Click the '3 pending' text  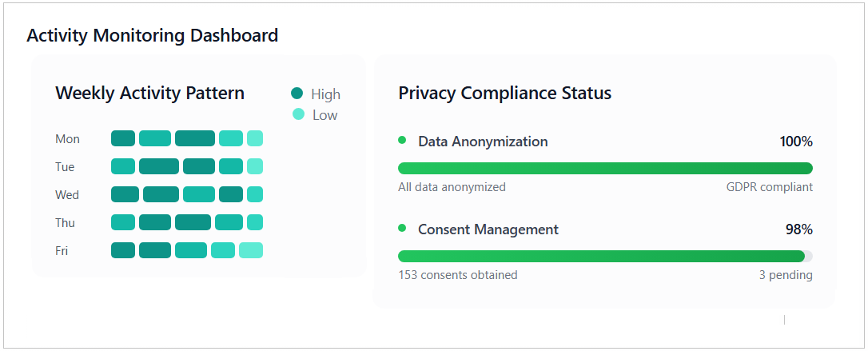pyautogui.click(x=786, y=275)
